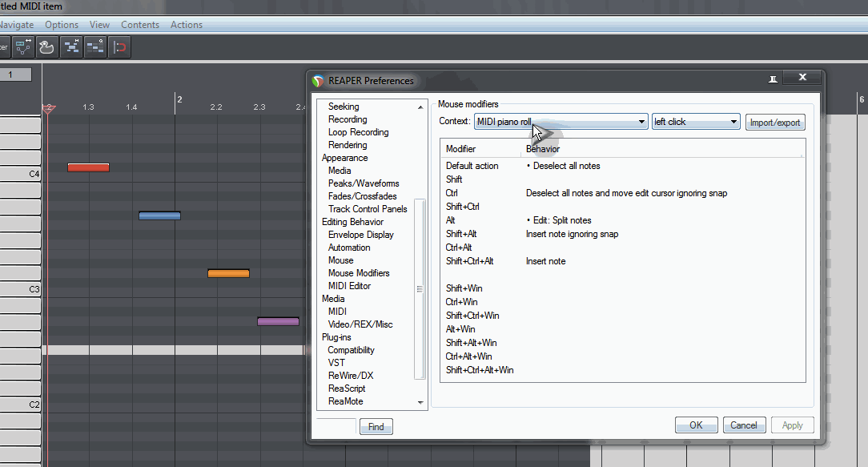This screenshot has width=868, height=467.
Task: Open the Context dropdown showing MIDI piano roll
Action: [561, 122]
